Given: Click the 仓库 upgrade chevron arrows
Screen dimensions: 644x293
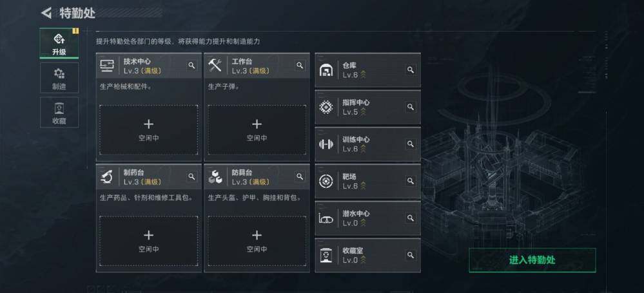Looking at the screenshot, I should pos(364,75).
